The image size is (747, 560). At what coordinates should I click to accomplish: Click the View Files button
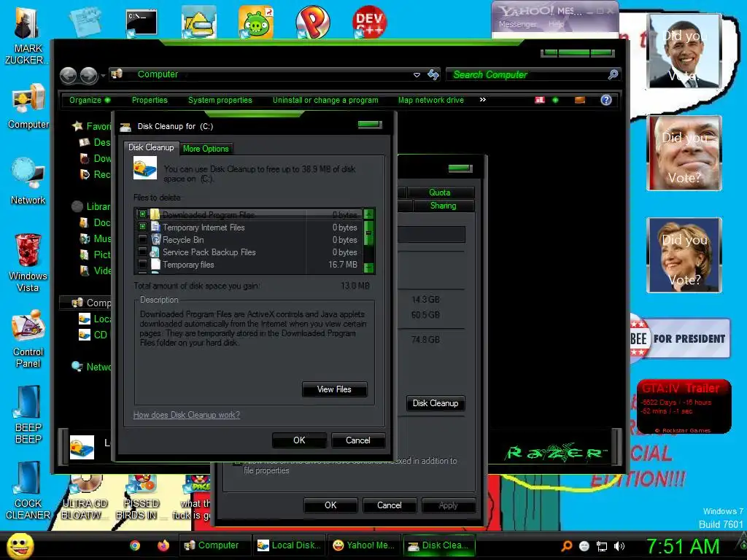334,389
